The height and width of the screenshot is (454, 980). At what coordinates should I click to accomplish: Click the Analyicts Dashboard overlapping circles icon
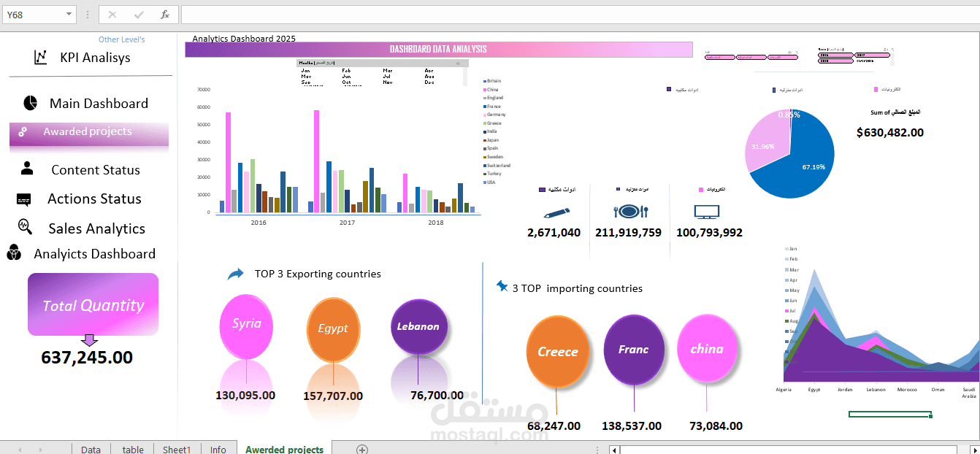[x=13, y=253]
